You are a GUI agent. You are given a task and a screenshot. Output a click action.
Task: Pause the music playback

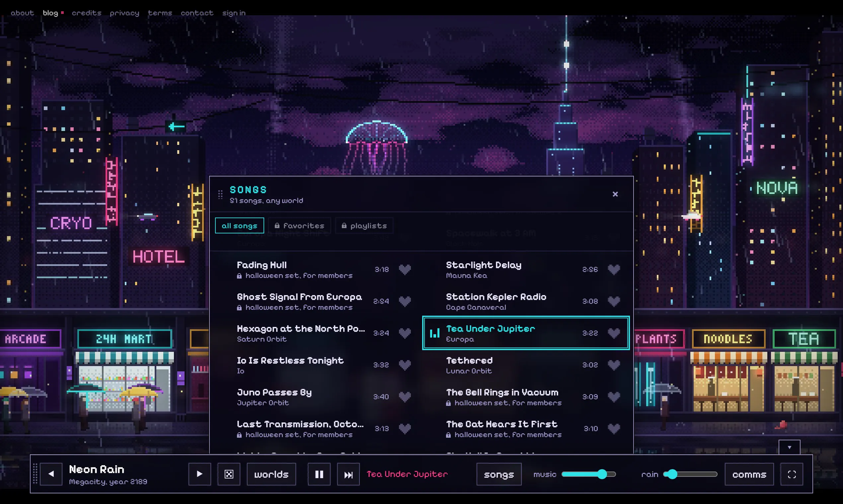pos(319,474)
